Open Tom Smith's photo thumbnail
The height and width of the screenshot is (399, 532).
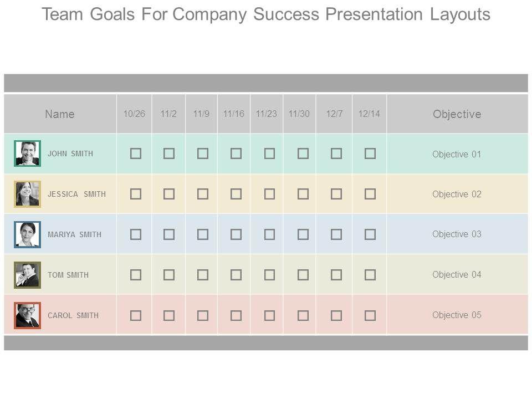tap(27, 275)
